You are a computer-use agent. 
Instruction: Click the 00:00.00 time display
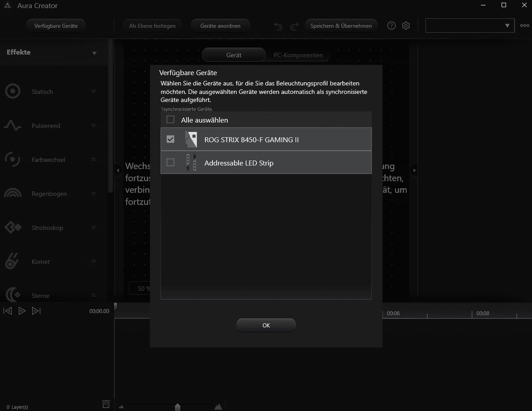pyautogui.click(x=99, y=311)
